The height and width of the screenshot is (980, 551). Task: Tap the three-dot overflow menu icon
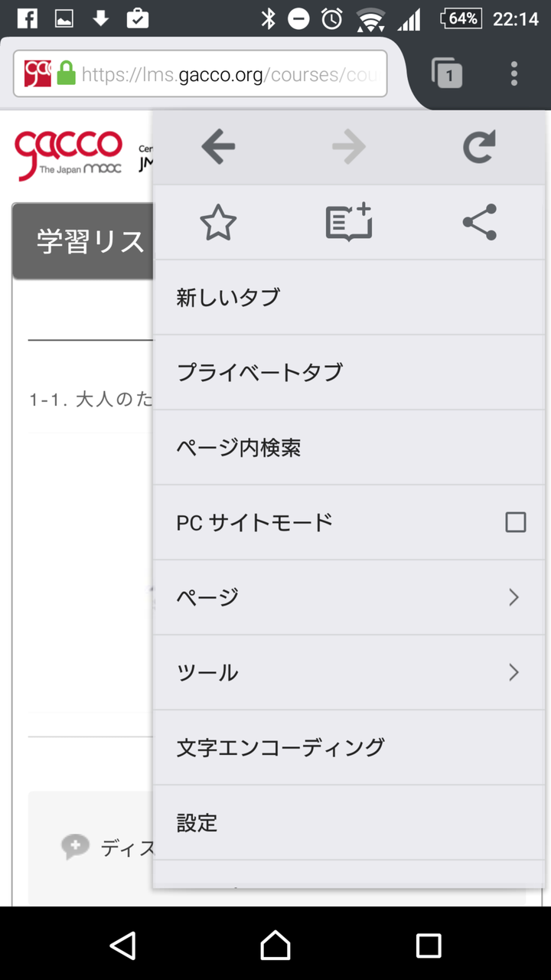coord(514,73)
